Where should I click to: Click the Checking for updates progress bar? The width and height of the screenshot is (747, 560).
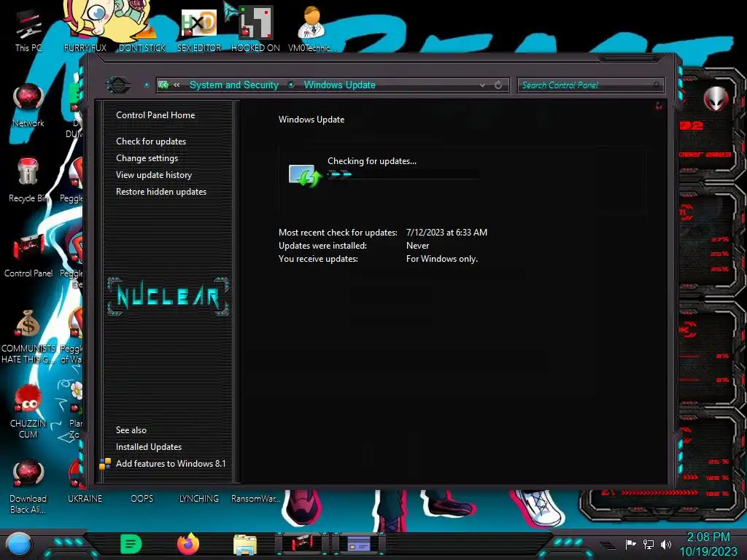(404, 174)
